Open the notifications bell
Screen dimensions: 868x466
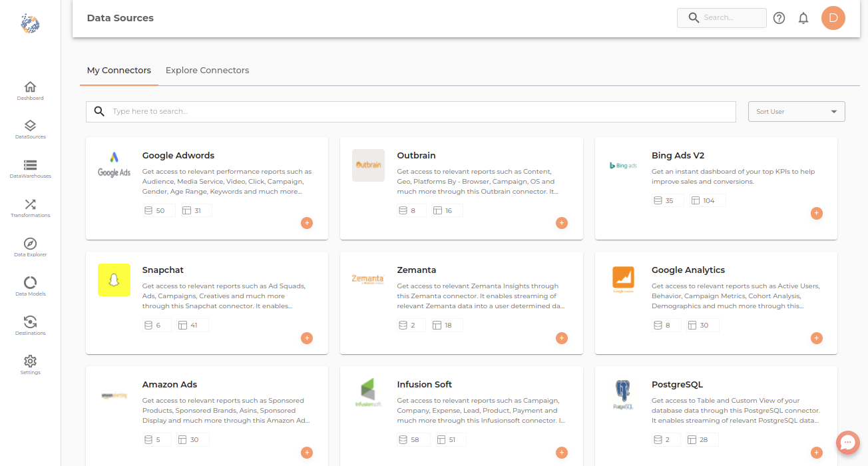click(803, 18)
